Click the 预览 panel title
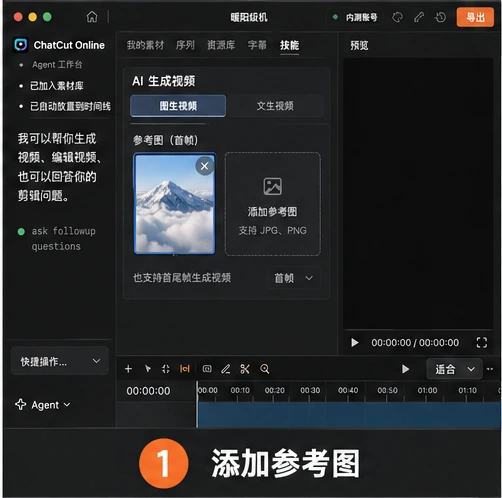This screenshot has width=502, height=498. tap(359, 45)
